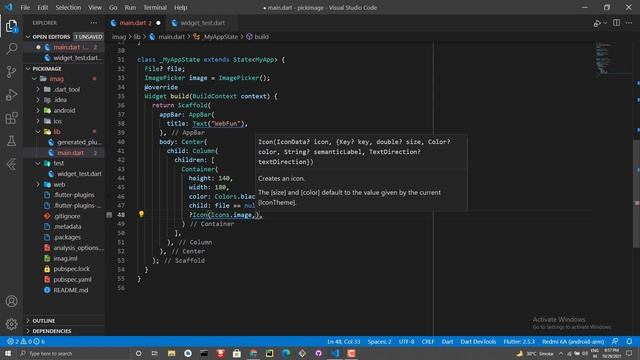Image resolution: width=640 pixels, height=360 pixels.
Task: Click the Dart DevTools status bar button
Action: (478, 341)
